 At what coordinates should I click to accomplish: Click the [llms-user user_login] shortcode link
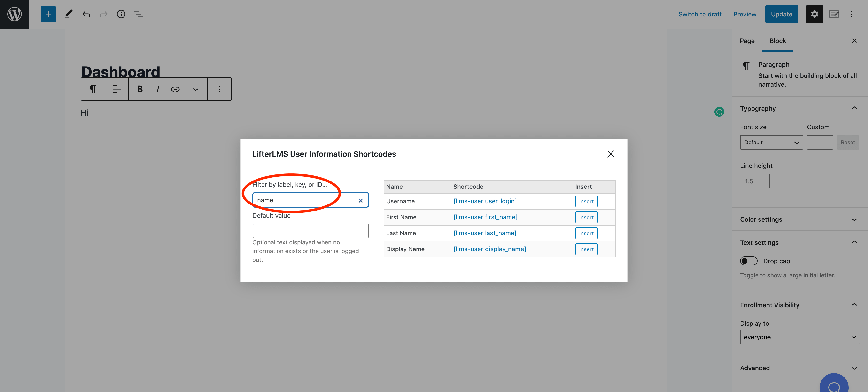(485, 201)
